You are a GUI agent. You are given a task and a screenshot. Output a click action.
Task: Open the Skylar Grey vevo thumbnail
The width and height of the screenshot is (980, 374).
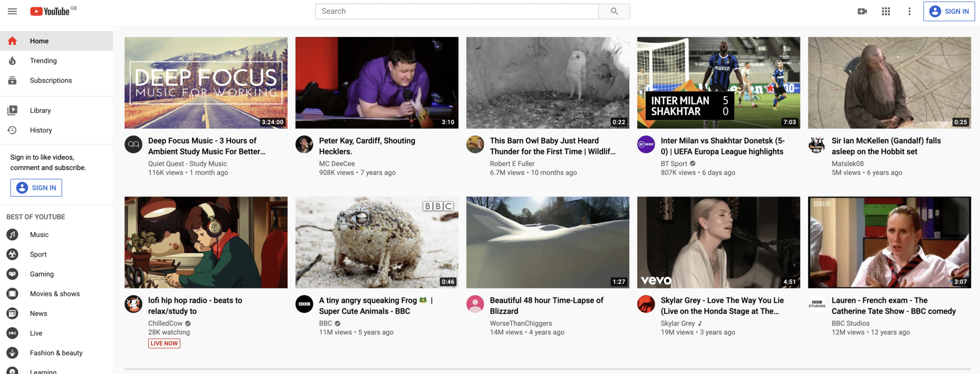719,242
